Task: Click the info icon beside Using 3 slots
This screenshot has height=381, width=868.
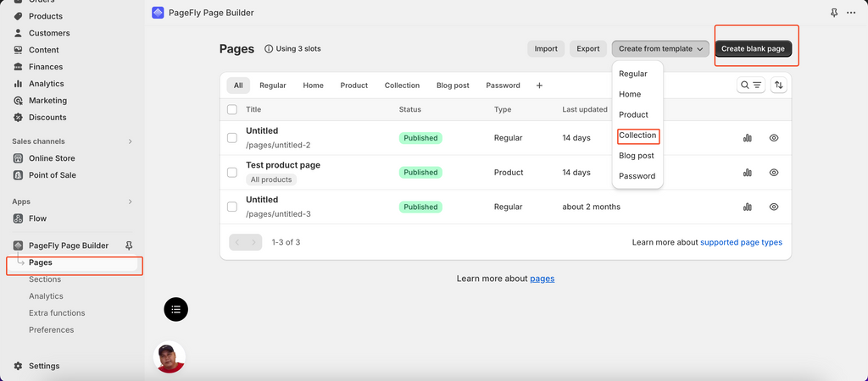Action: [269, 48]
